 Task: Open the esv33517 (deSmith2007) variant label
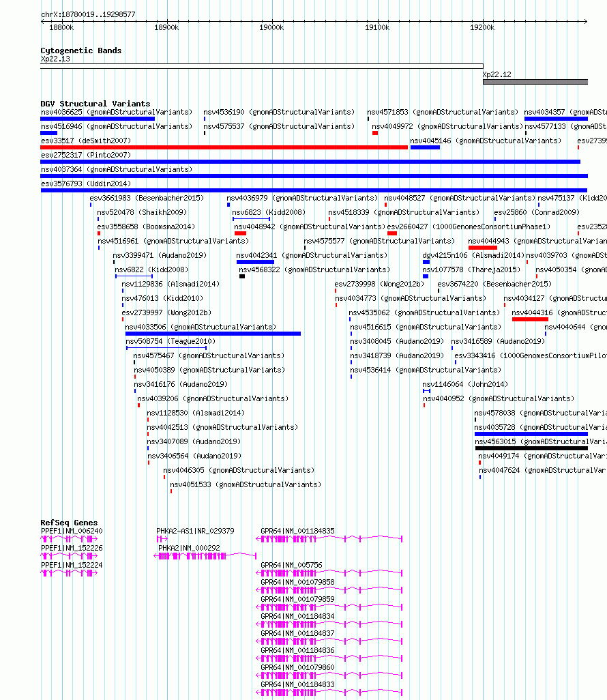[86, 141]
